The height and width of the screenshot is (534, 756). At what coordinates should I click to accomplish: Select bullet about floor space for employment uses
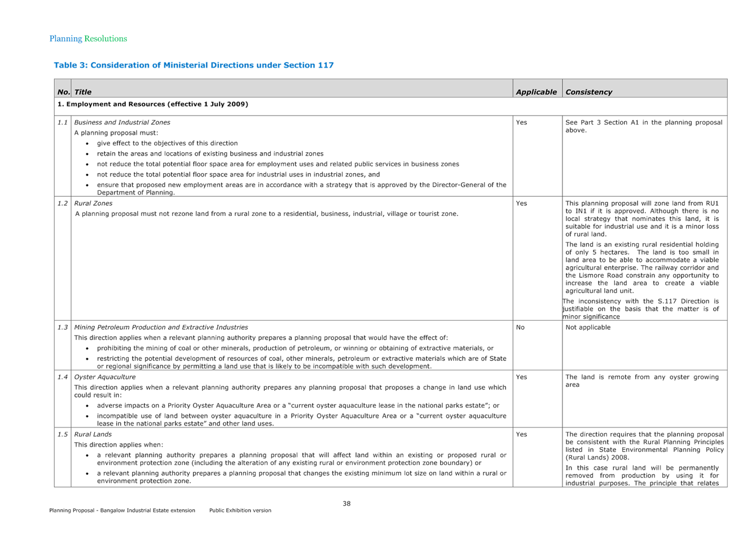(278, 164)
